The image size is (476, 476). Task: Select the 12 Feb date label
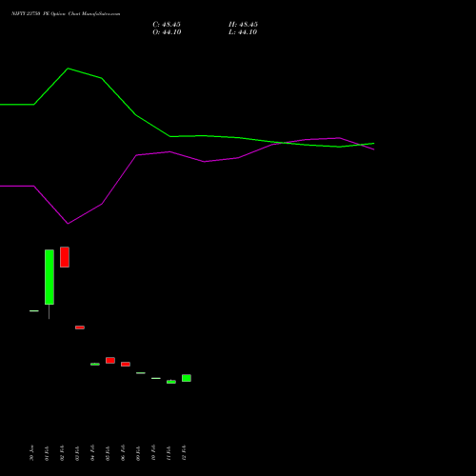coord(184,453)
